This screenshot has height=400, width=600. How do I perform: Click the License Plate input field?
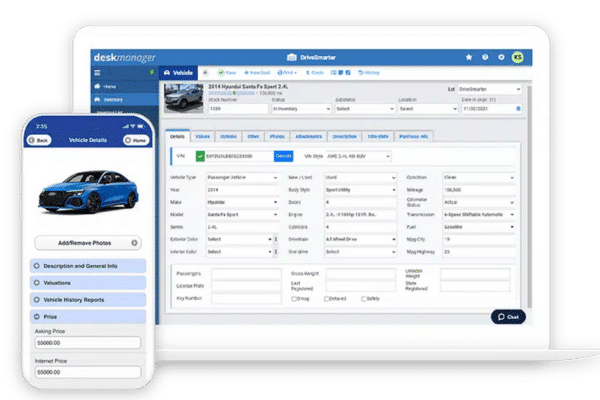tap(246, 286)
